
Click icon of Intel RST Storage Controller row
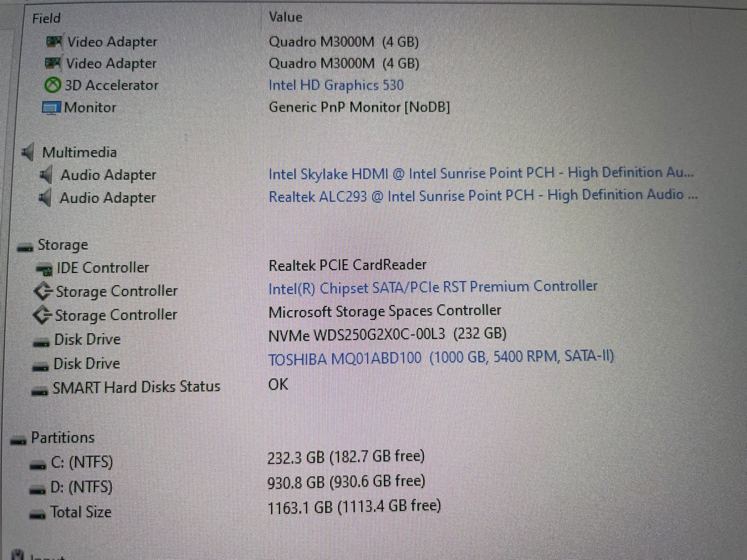coord(43,292)
